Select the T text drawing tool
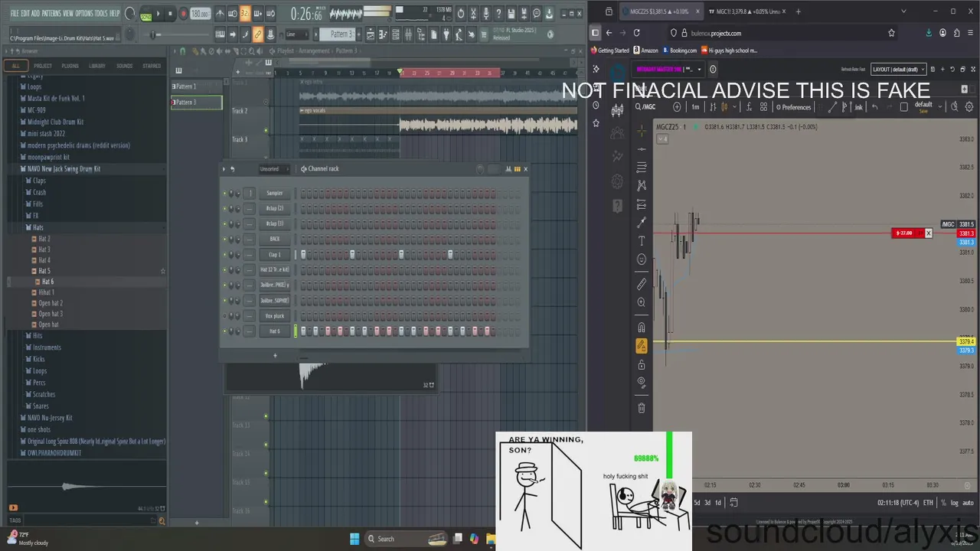This screenshot has width=980, height=551. [642, 241]
